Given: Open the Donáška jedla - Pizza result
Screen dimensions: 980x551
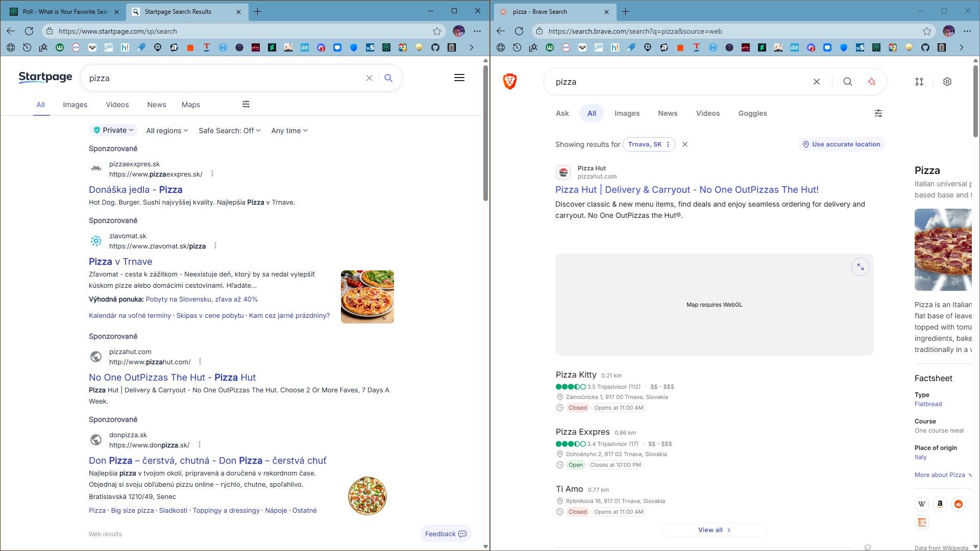Looking at the screenshot, I should pos(136,190).
